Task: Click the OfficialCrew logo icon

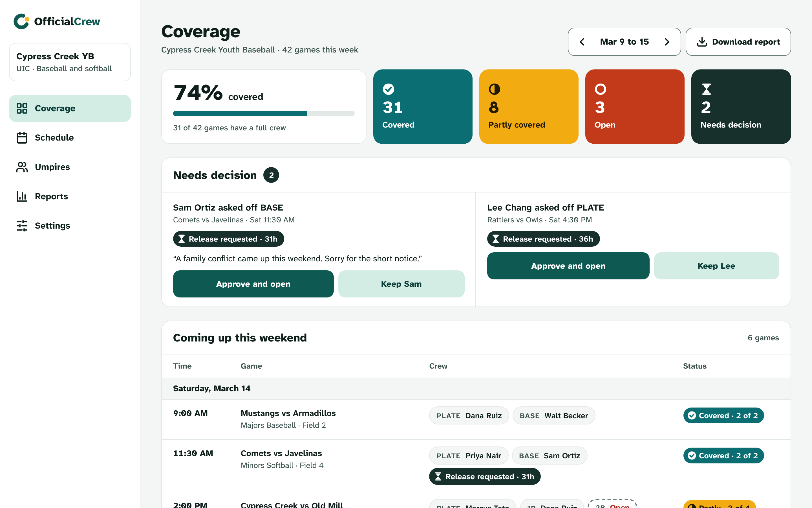Action: [21, 21]
